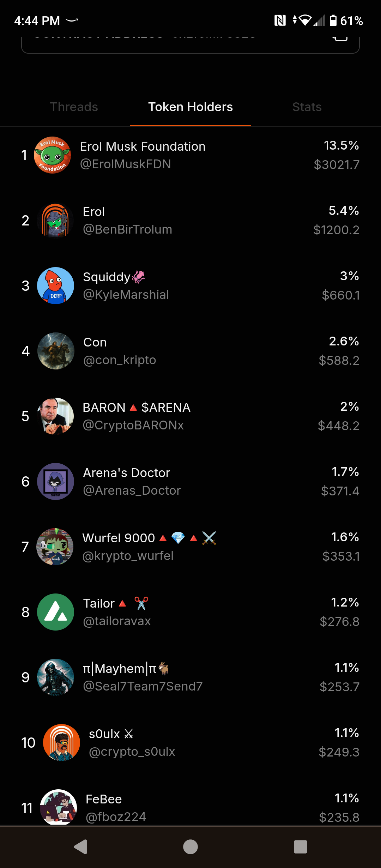
Task: Tap Squiddy's red DERP avatar
Action: coord(55,286)
